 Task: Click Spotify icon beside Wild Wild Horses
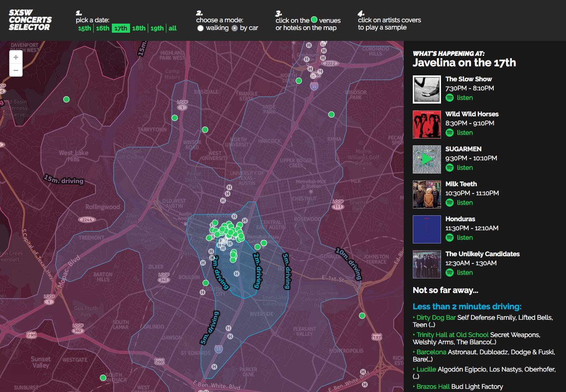pyautogui.click(x=450, y=133)
